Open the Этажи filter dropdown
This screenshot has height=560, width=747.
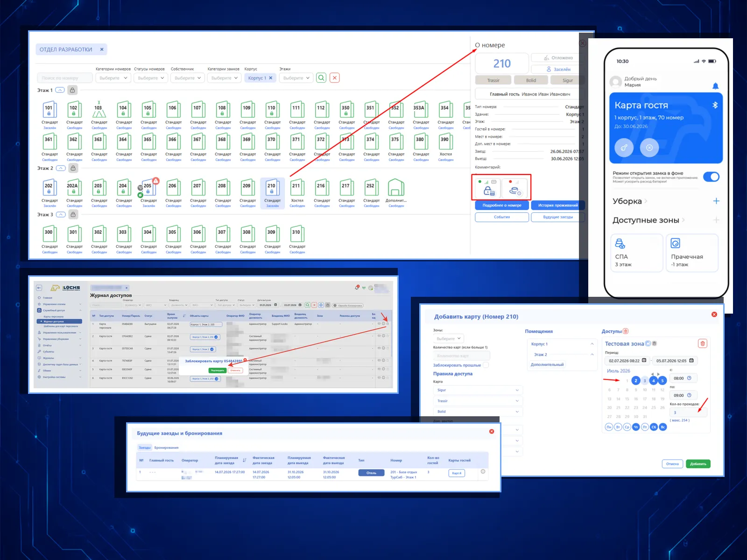click(296, 78)
